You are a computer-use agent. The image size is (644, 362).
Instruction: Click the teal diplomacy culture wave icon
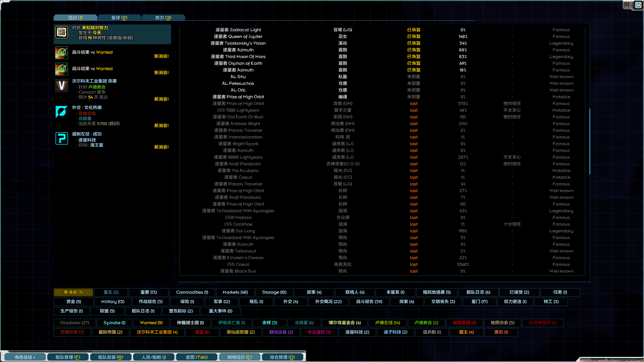(61, 112)
